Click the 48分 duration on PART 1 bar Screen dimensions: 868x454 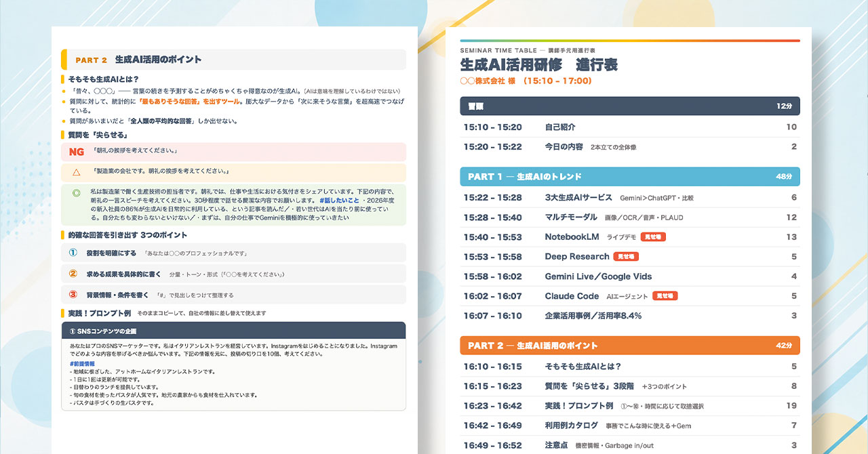pos(784,177)
